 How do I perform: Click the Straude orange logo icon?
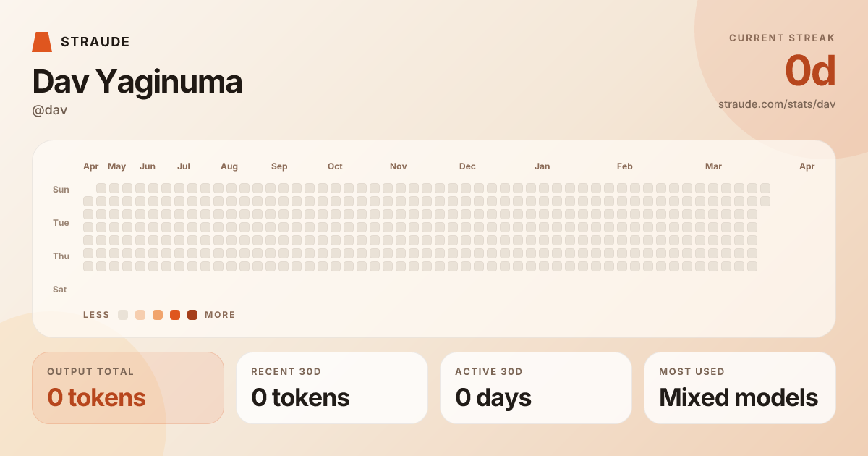[42, 42]
